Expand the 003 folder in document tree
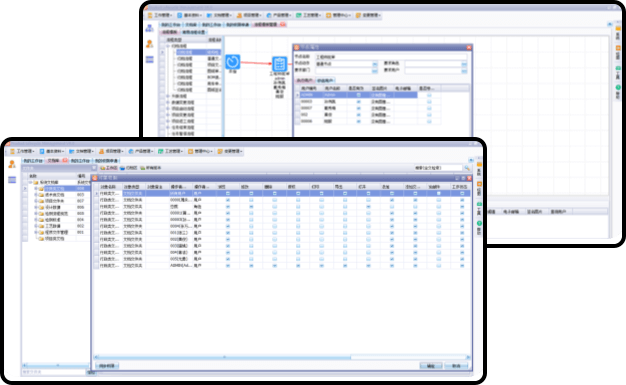The width and height of the screenshot is (626, 385). click(36, 195)
